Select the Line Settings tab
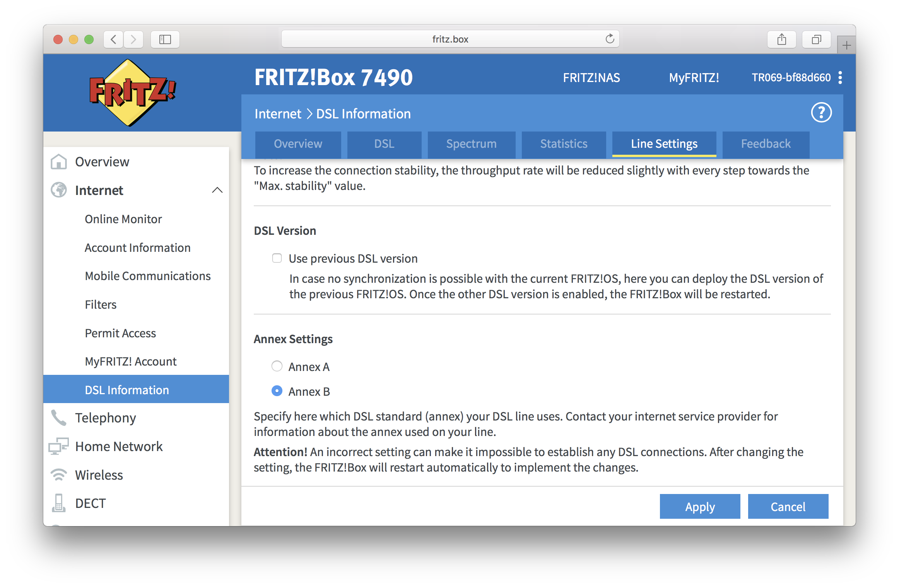Image resolution: width=899 pixels, height=588 pixels. pyautogui.click(x=664, y=144)
